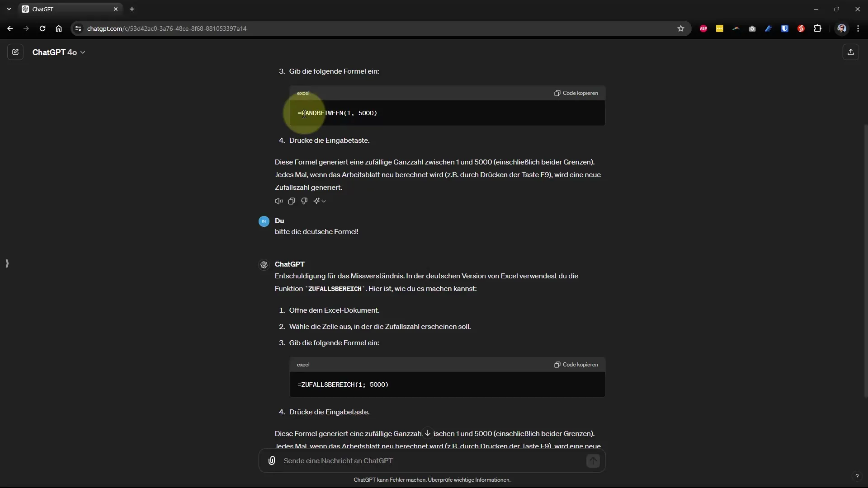Click the chatgpt.com address bar URL

pyautogui.click(x=166, y=28)
